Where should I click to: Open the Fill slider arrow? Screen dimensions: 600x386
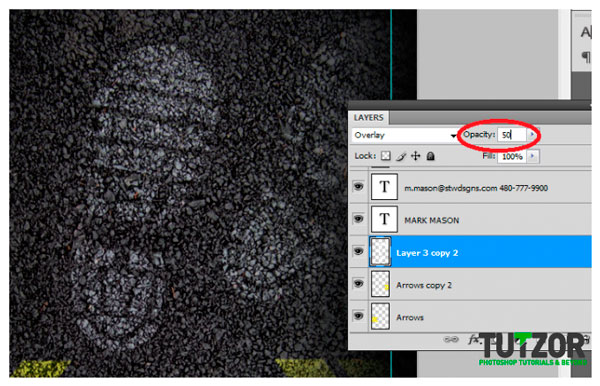[x=533, y=156]
